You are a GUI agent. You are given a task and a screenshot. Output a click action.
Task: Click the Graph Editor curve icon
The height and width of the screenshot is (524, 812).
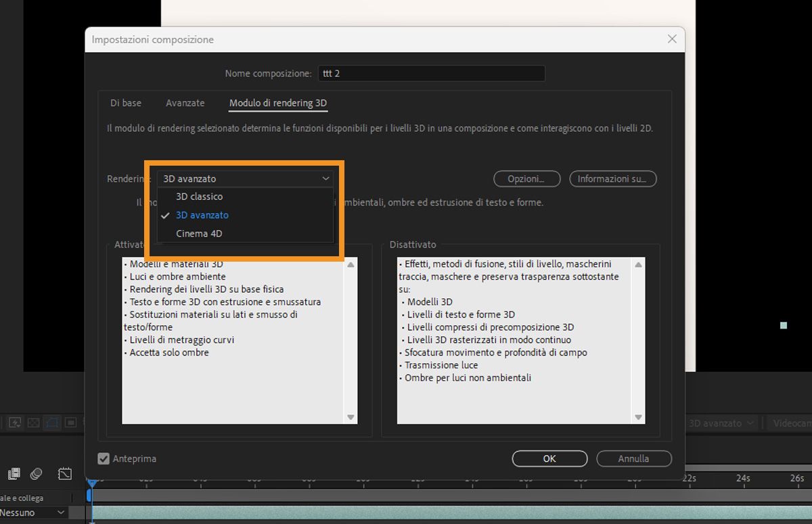click(65, 473)
